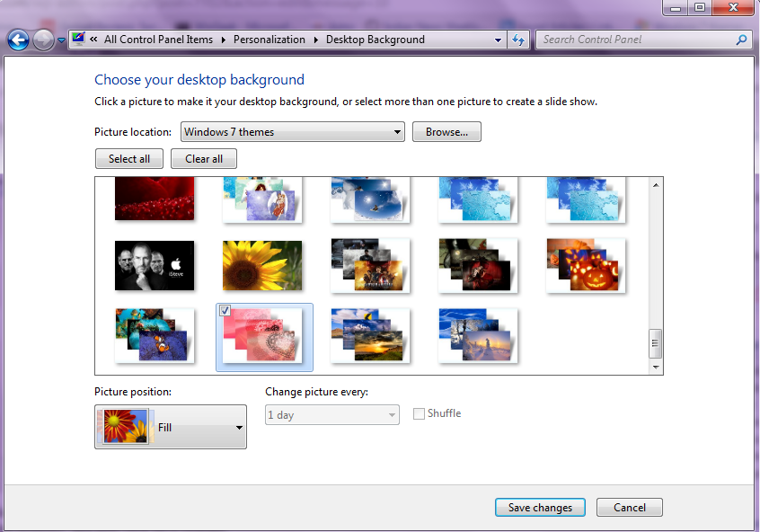Click the scrollbar down arrow
This screenshot has height=532, width=760.
[656, 368]
